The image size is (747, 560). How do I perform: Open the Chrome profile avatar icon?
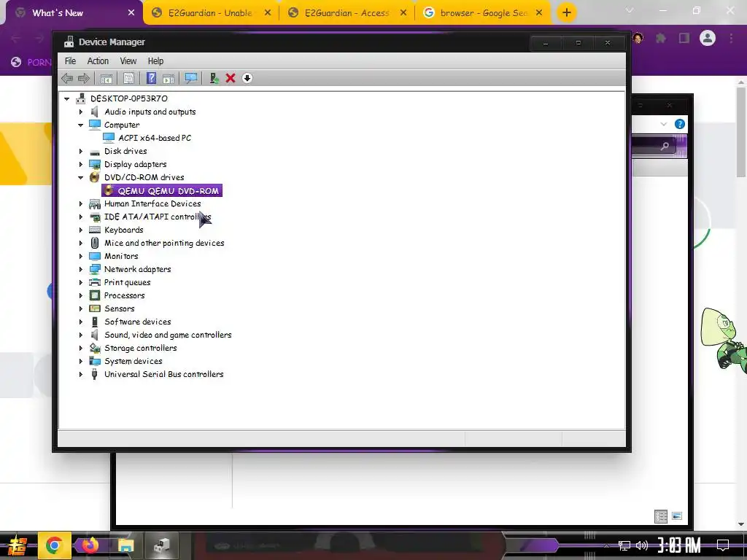[708, 38]
